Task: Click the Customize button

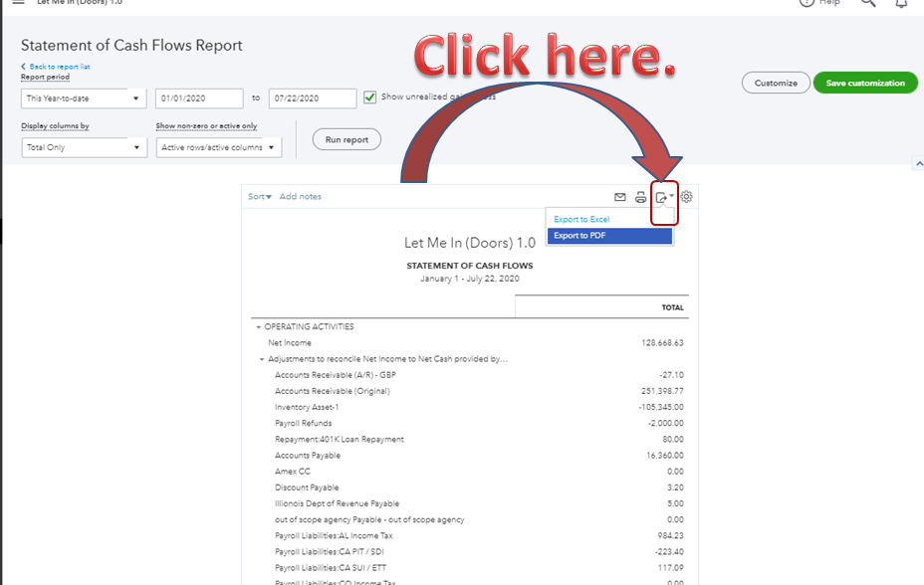Action: point(776,83)
